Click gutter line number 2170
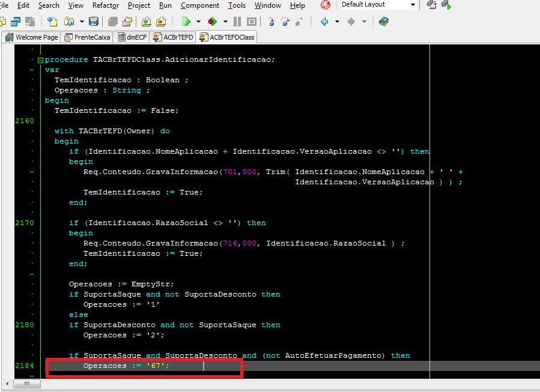540x392 pixels. pyautogui.click(x=25, y=223)
